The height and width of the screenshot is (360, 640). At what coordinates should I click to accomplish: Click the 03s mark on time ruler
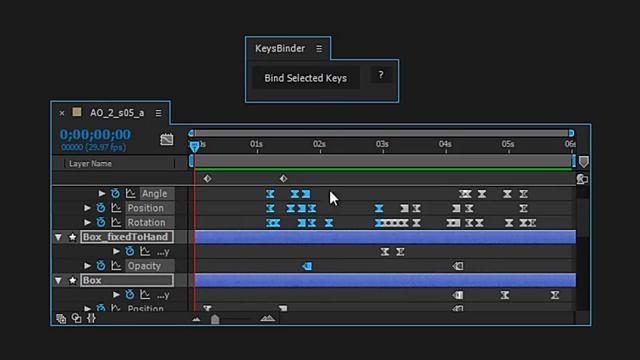pos(382,144)
